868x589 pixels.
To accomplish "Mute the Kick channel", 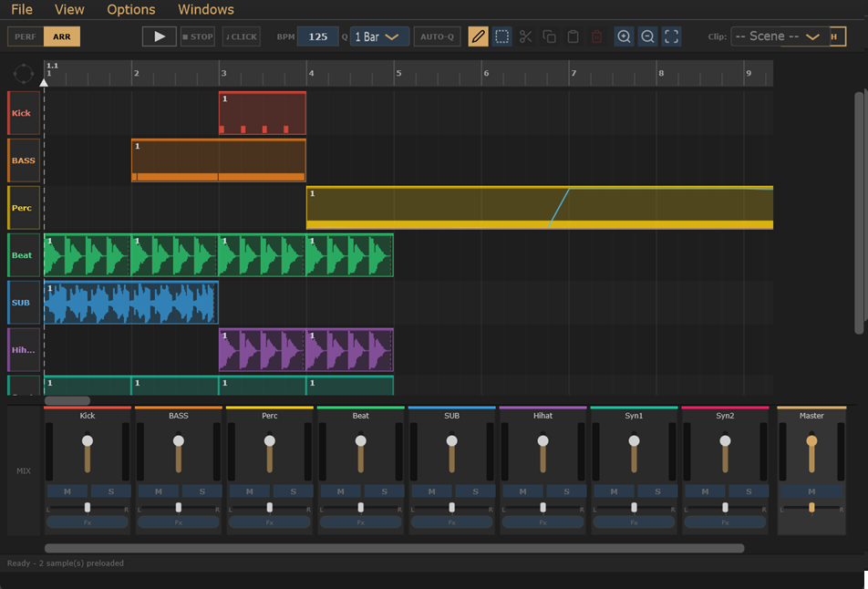I will pyautogui.click(x=67, y=491).
